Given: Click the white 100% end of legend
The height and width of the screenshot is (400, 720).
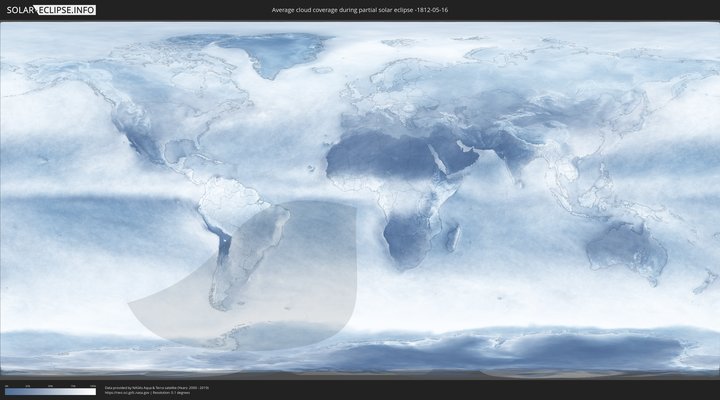Looking at the screenshot, I should tap(93, 391).
